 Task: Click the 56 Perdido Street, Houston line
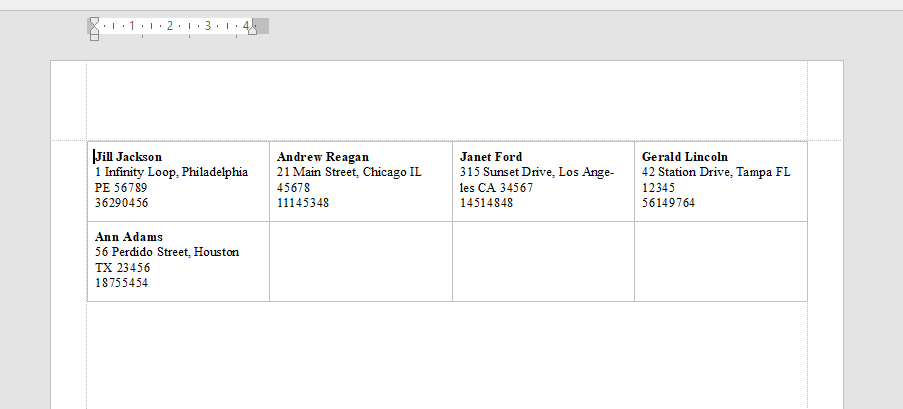coord(167,252)
